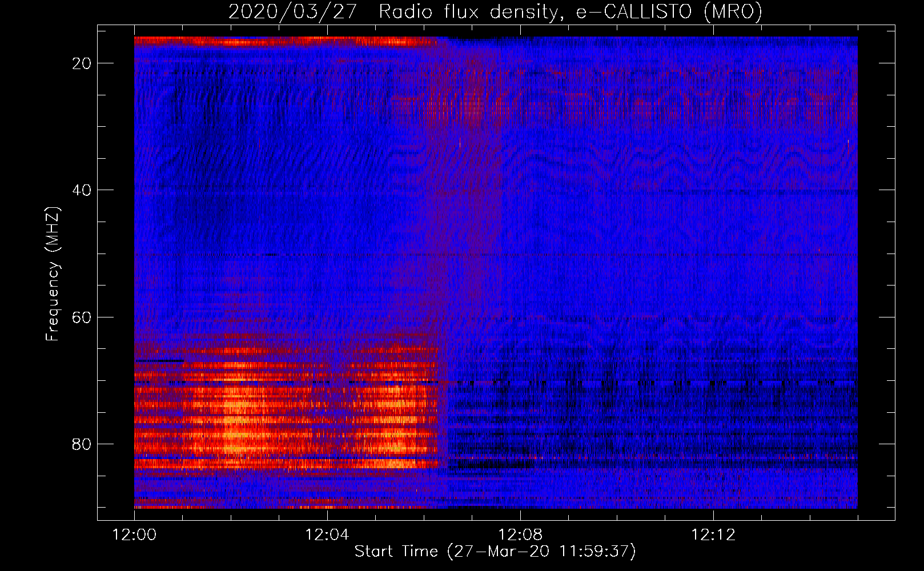Click the '12:08' time tick label
This screenshot has width=924, height=571.
(x=520, y=535)
